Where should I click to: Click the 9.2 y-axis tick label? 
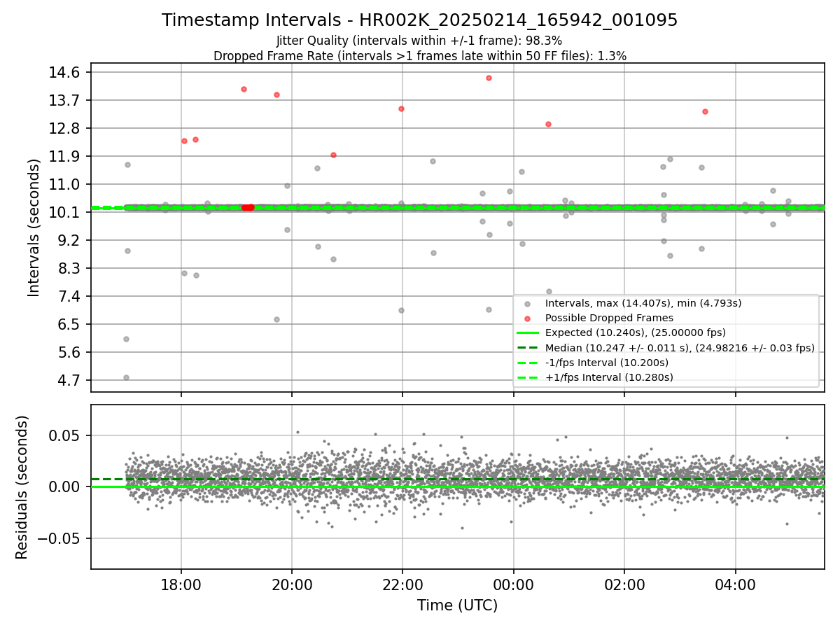[x=69, y=240]
